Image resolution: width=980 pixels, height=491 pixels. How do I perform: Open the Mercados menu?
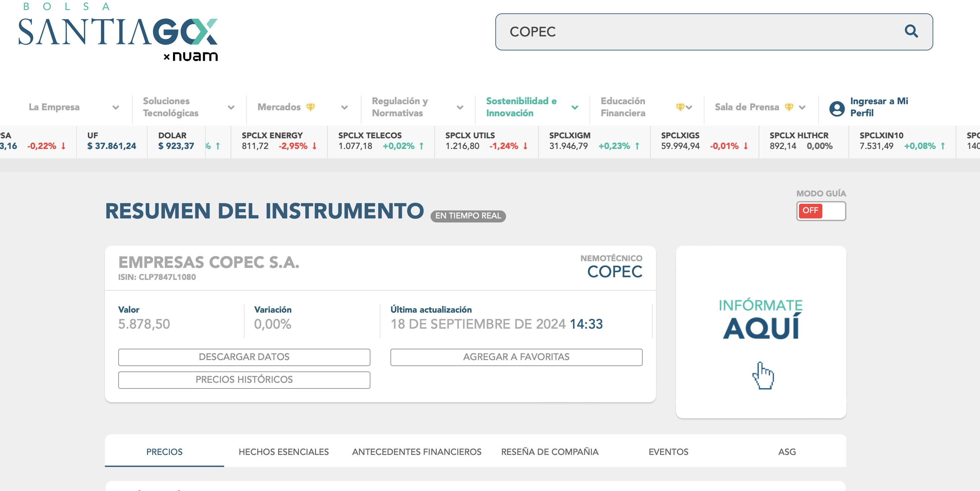[x=279, y=107]
